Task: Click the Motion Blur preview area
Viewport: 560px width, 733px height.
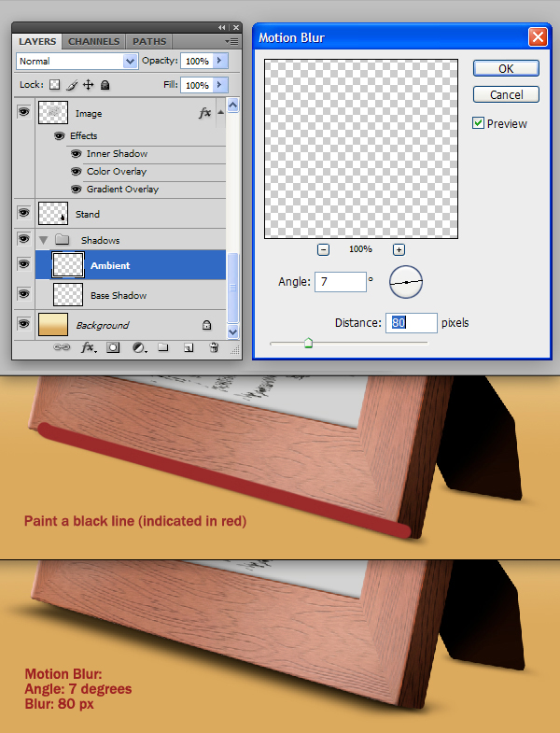Action: pyautogui.click(x=361, y=148)
